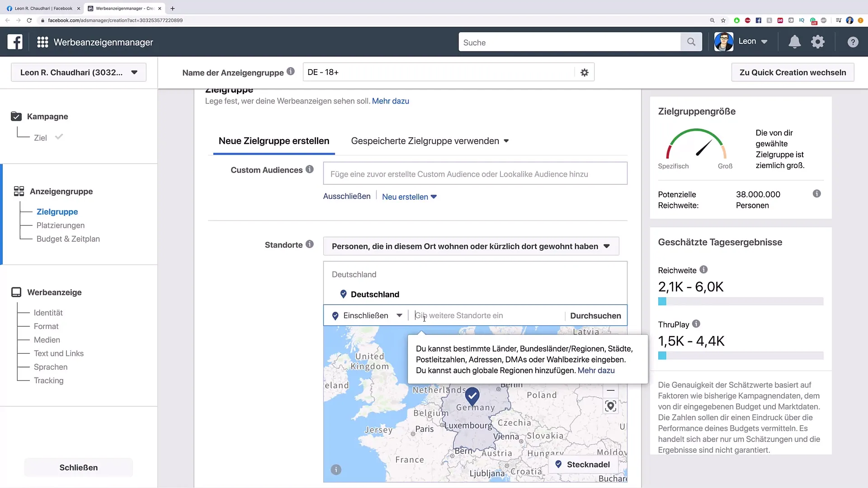The image size is (868, 488).
Task: Select Sprachen in sidebar
Action: click(51, 367)
